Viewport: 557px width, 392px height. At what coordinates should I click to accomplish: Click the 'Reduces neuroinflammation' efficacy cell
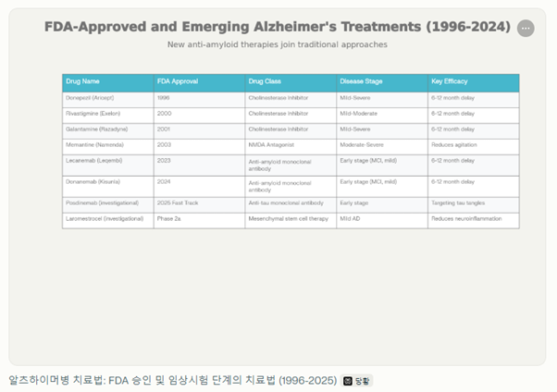pyautogui.click(x=474, y=221)
